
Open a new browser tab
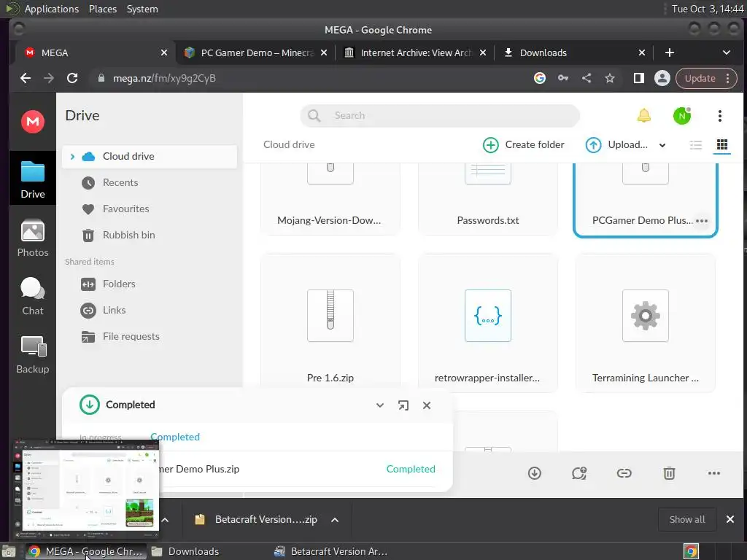(x=670, y=52)
